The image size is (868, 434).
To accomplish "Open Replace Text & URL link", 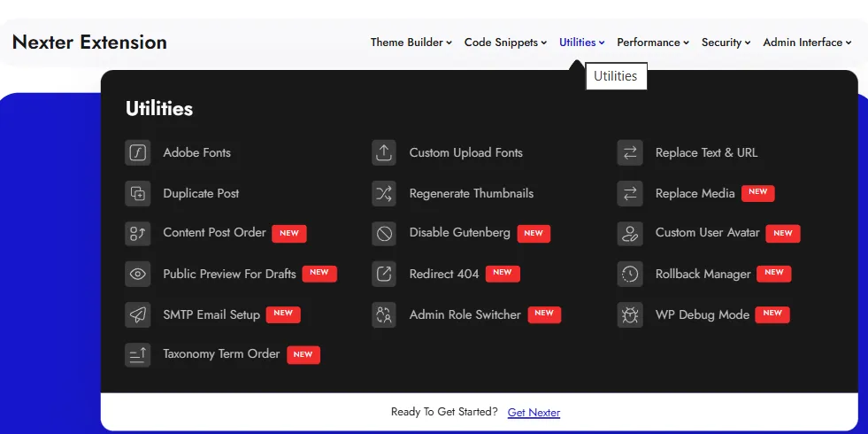I will click(x=706, y=152).
